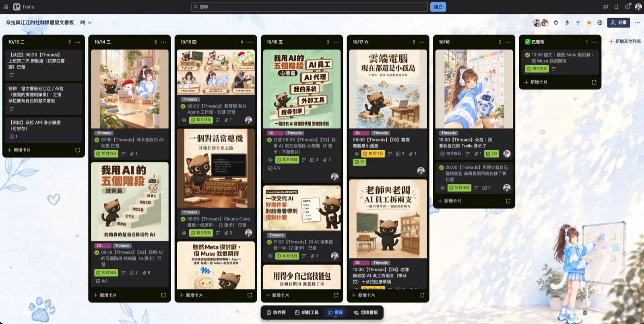Mark 咪卡是我的 AI 助教 card incomplete
This screenshot has height=324, width=644.
(x=97, y=140)
